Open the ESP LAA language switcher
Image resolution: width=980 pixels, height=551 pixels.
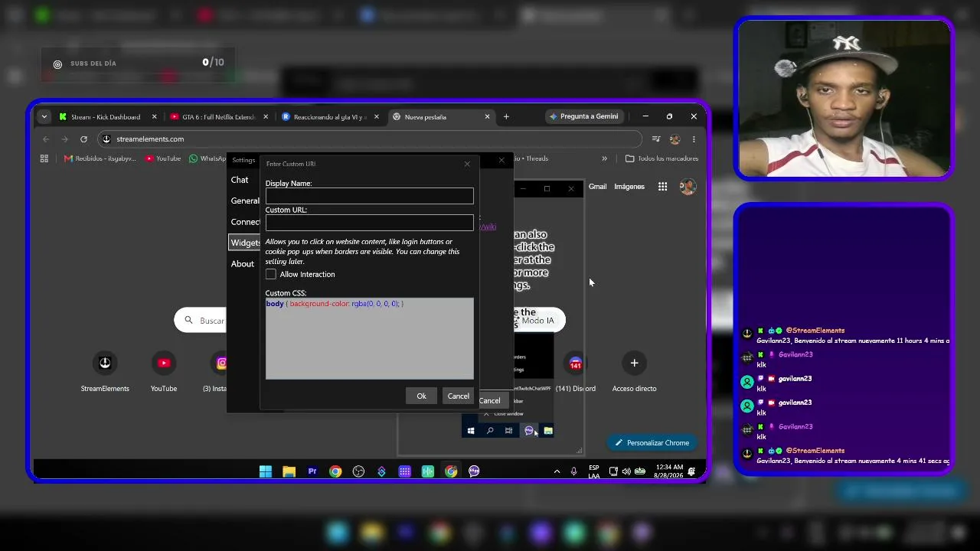click(594, 471)
